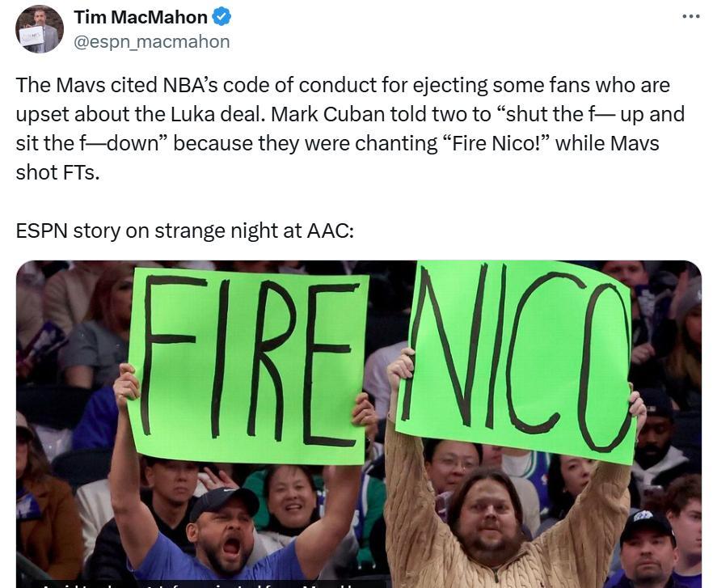Click the quoted "Fire Nico!" phrase in tweet
Viewport: 713px width, 588px height.
coord(496,143)
